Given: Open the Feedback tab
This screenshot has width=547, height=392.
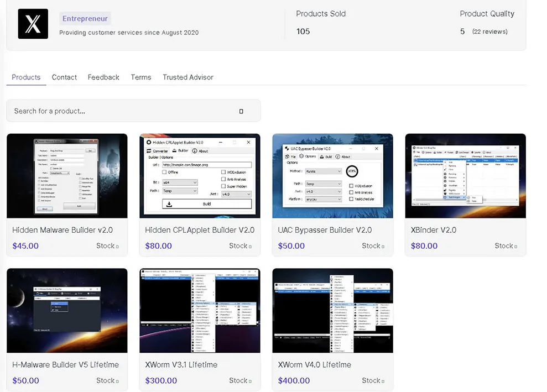Looking at the screenshot, I should 103,77.
